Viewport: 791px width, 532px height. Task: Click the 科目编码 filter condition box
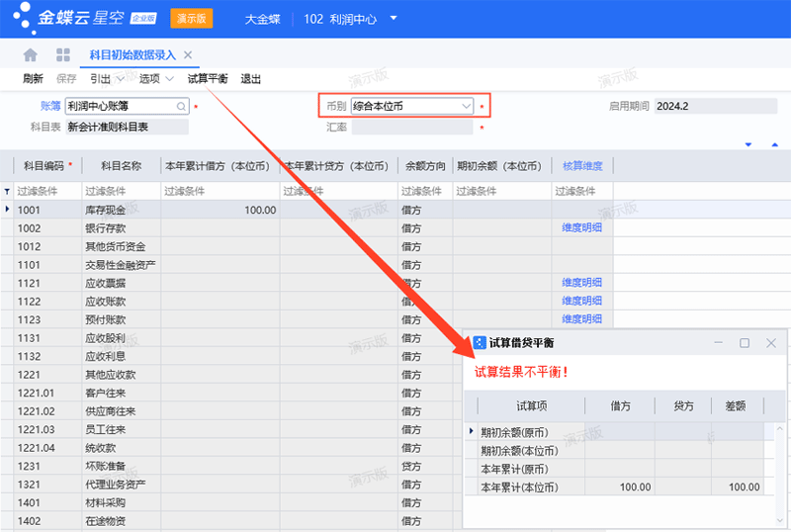click(47, 191)
